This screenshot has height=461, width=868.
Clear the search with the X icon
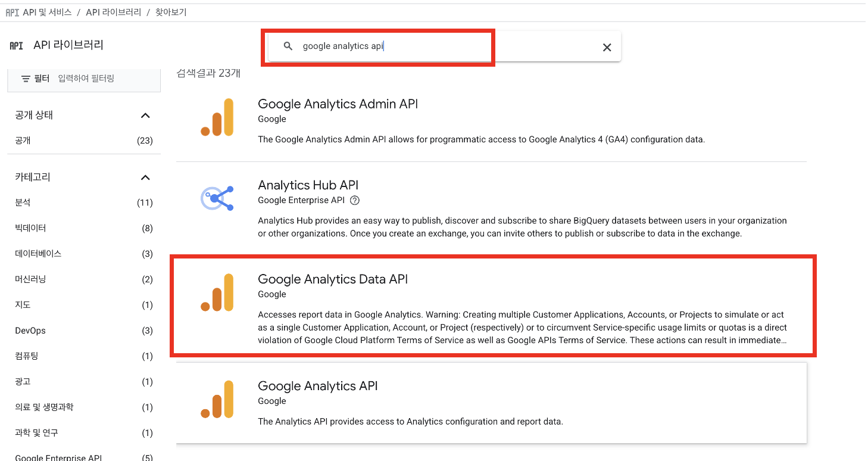(x=607, y=47)
